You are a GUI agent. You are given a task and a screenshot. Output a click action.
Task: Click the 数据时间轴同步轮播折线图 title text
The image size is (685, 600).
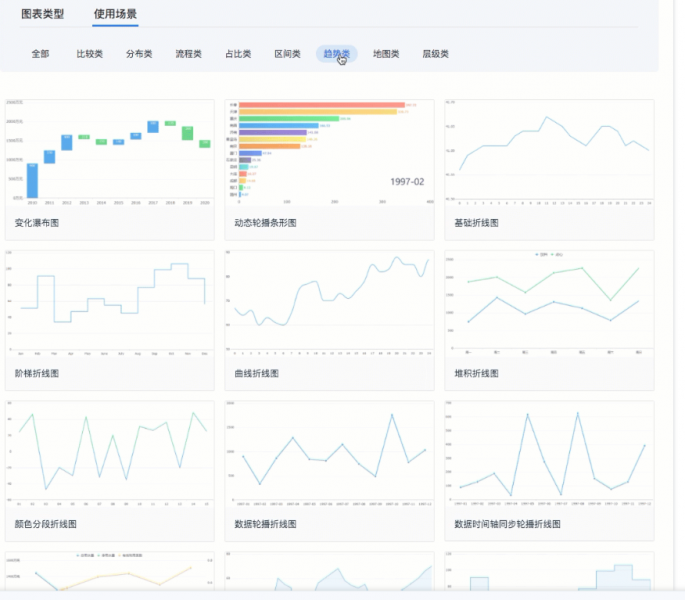coord(507,524)
